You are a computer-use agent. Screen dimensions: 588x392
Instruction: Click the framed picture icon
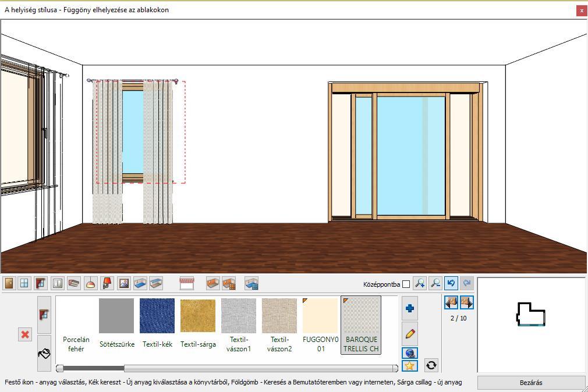point(124,283)
